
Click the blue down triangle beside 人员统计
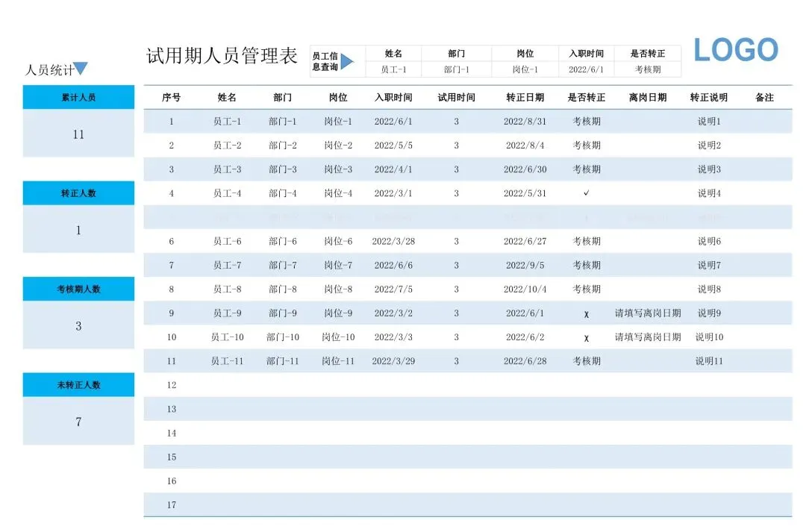80,68
